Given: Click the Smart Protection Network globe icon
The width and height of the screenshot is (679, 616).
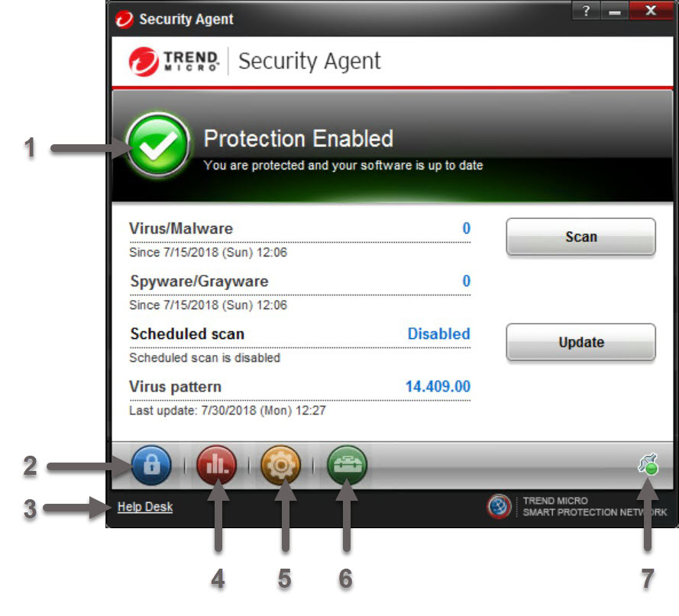Looking at the screenshot, I should (x=499, y=506).
